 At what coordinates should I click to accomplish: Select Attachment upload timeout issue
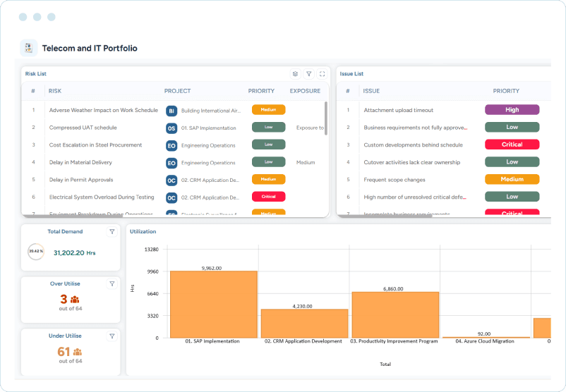click(x=399, y=111)
